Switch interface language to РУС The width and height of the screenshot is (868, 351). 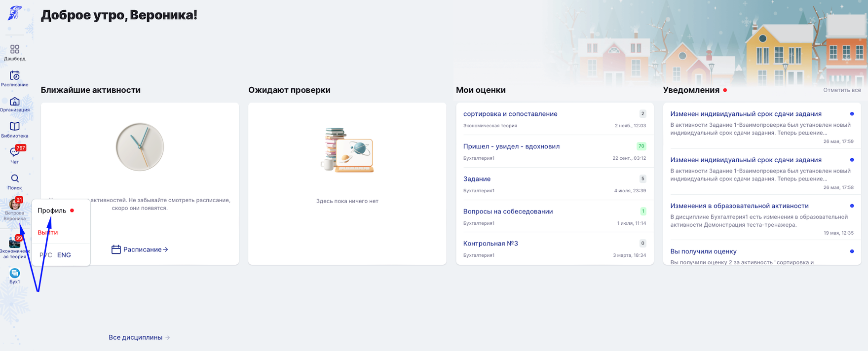point(46,255)
